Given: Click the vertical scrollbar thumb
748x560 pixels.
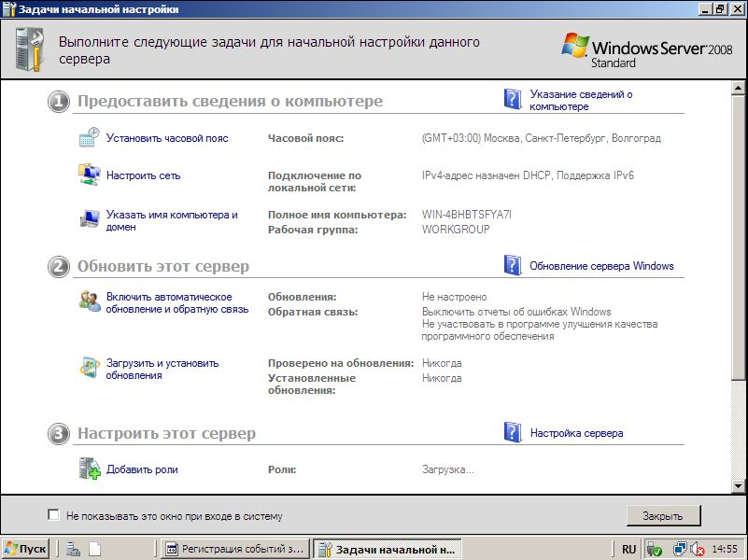Looking at the screenshot, I should [x=738, y=237].
